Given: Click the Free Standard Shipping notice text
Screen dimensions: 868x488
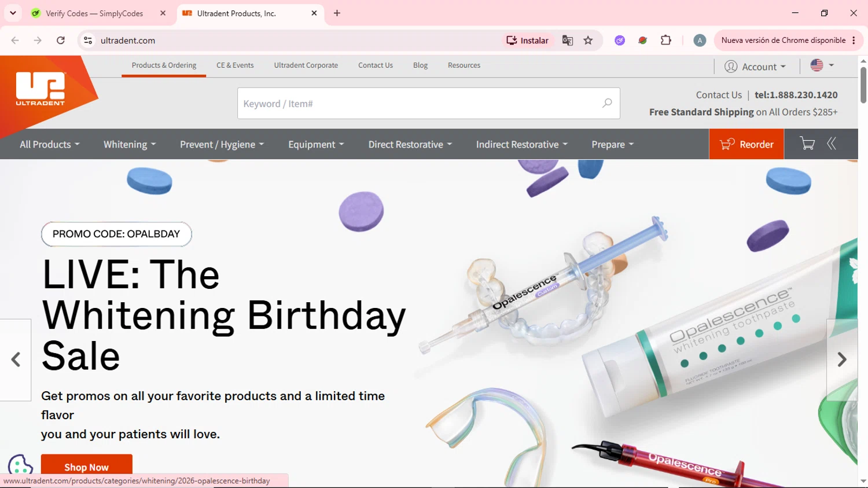Looking at the screenshot, I should click(x=744, y=112).
